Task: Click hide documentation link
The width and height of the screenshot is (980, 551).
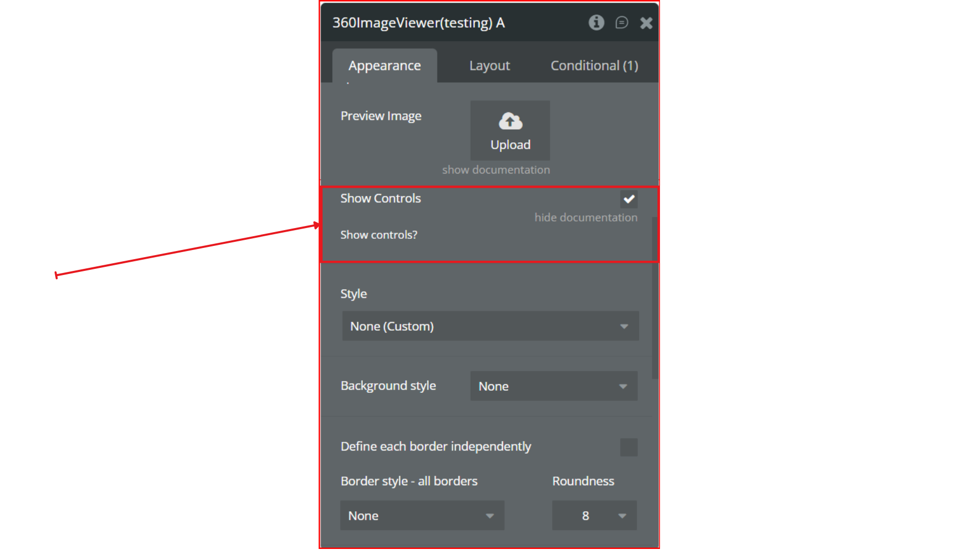Action: [x=585, y=217]
